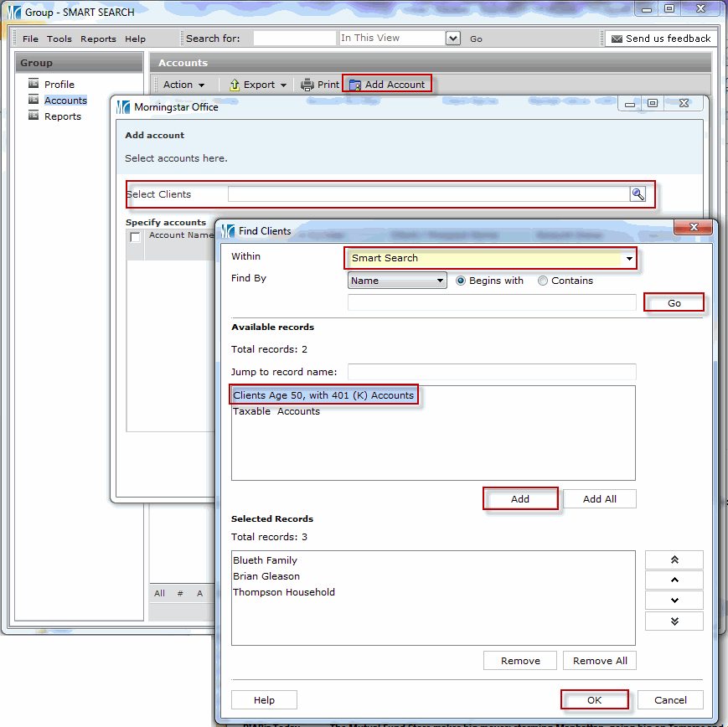Viewport: 728px width, 727px height.
Task: Open the Within Smart Search dropdown
Action: pos(628,259)
